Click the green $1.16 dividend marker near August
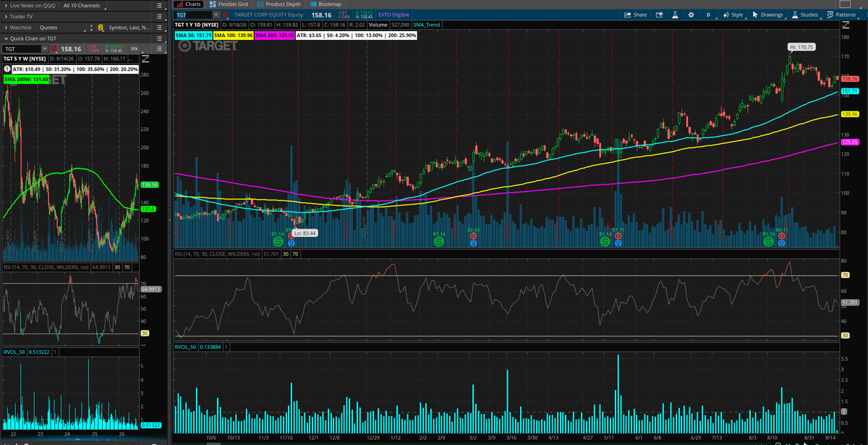Image resolution: width=868 pixels, height=445 pixels. coord(769,242)
